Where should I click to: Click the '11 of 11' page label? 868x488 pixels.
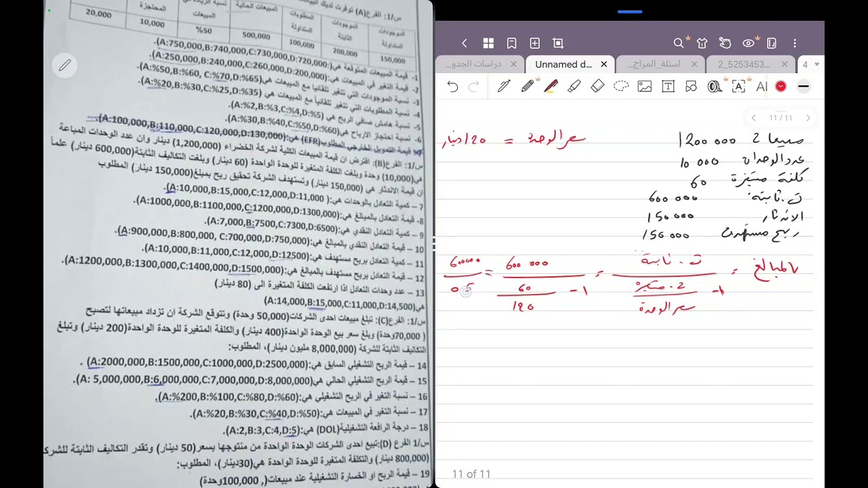click(x=471, y=474)
